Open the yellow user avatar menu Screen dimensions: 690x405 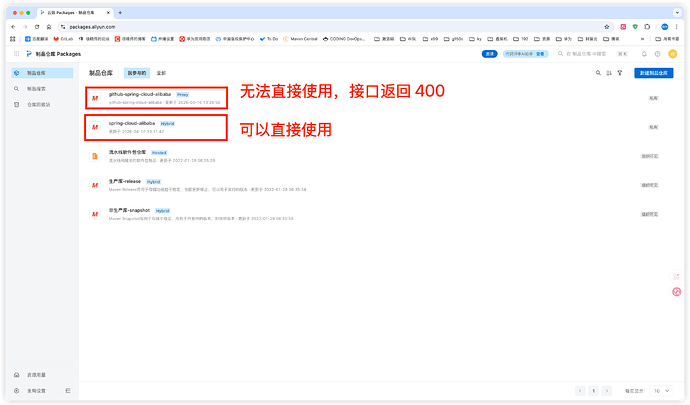(672, 54)
